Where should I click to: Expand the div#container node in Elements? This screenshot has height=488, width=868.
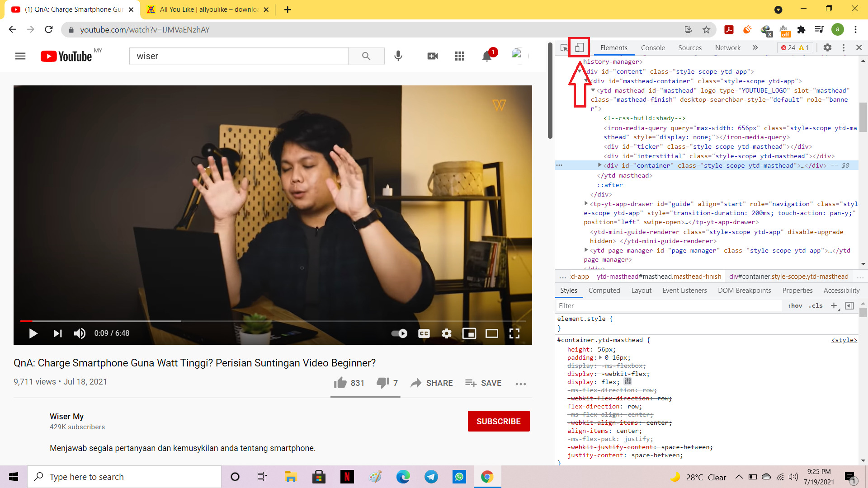tap(600, 165)
